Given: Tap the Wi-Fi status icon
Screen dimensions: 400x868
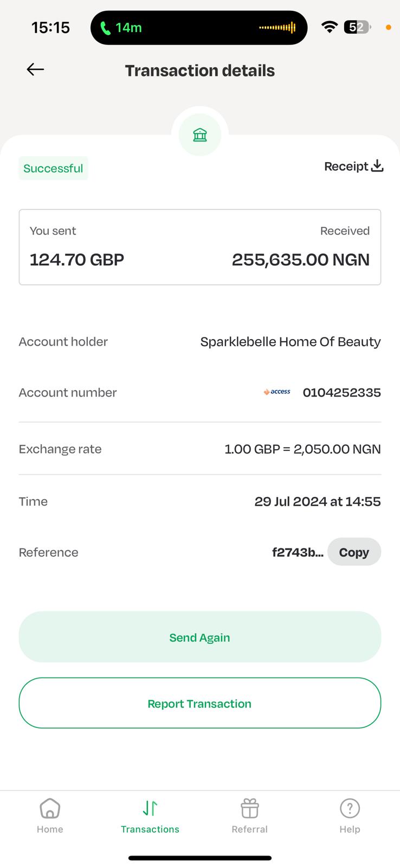Looking at the screenshot, I should 329,27.
